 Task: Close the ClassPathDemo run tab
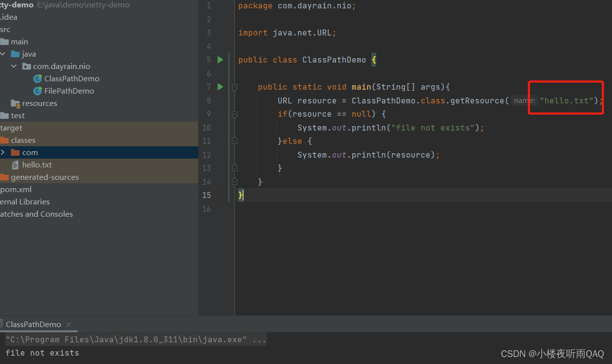pyautogui.click(x=69, y=325)
